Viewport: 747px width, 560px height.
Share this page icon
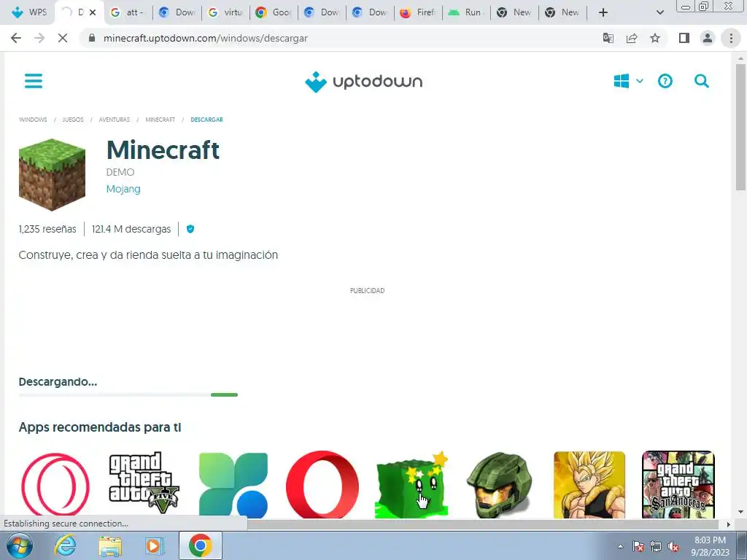point(632,38)
